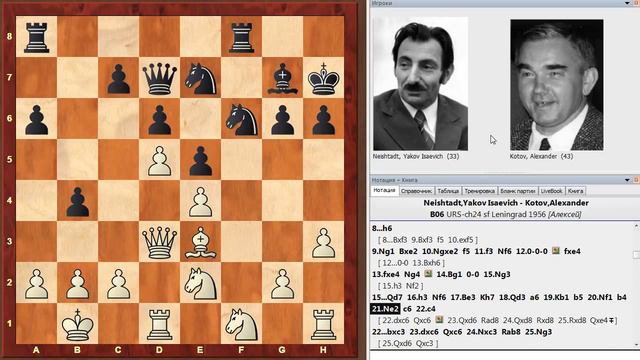Click the notation scrollbar down arrow
This screenshot has height=360, width=640.
pos(636,345)
